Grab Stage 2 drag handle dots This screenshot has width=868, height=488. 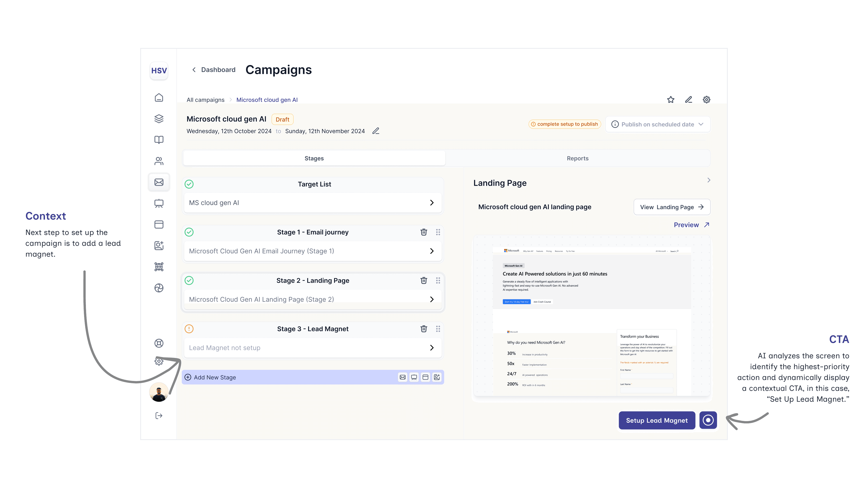pyautogui.click(x=438, y=281)
